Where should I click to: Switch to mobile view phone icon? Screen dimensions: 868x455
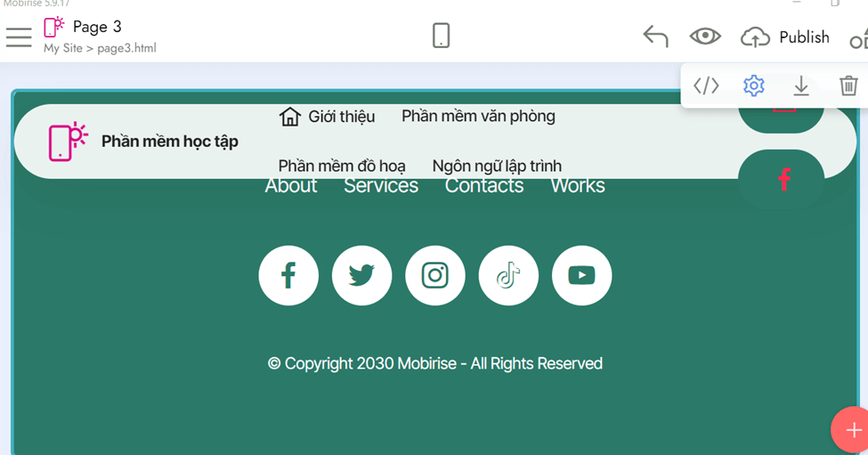[441, 36]
